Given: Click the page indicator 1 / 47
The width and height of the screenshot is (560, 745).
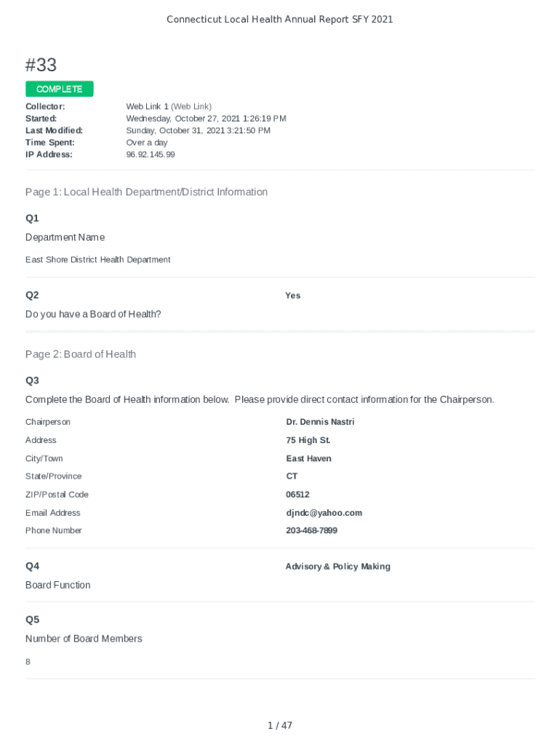Looking at the screenshot, I should [x=280, y=725].
